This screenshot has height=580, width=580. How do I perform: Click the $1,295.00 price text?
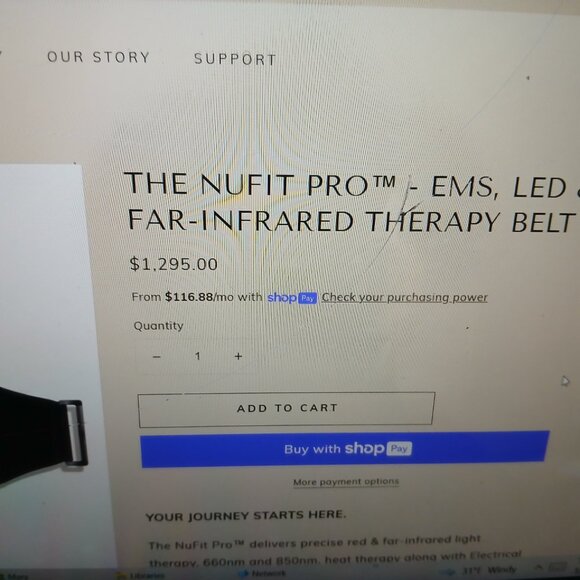[x=174, y=264]
